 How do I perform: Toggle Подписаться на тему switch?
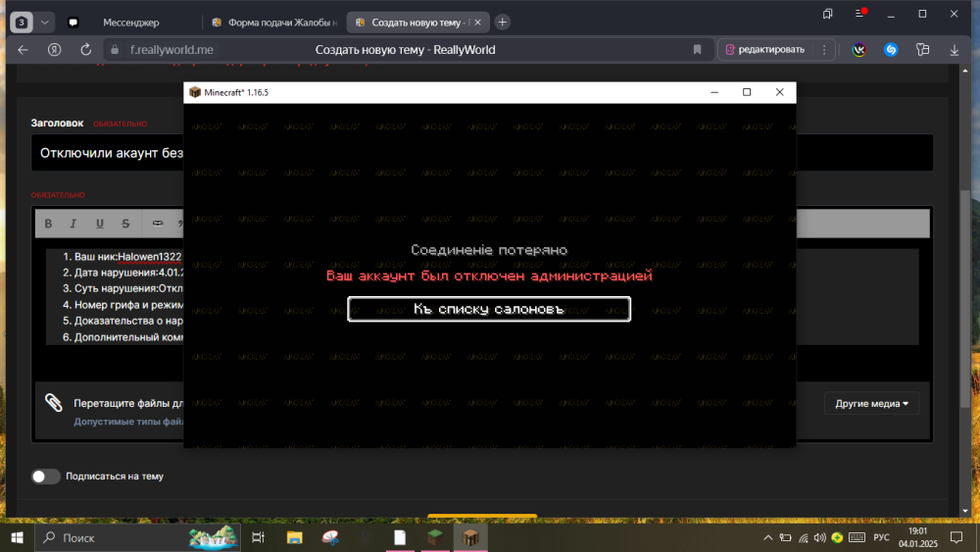coord(45,477)
